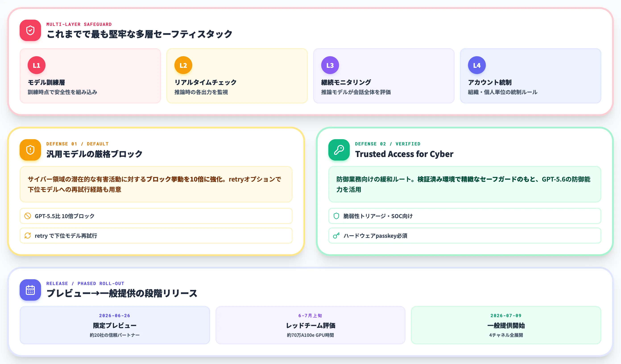
Task: Click the RELEASE / PHASED ROLL-OUT label
Action: pos(85,283)
